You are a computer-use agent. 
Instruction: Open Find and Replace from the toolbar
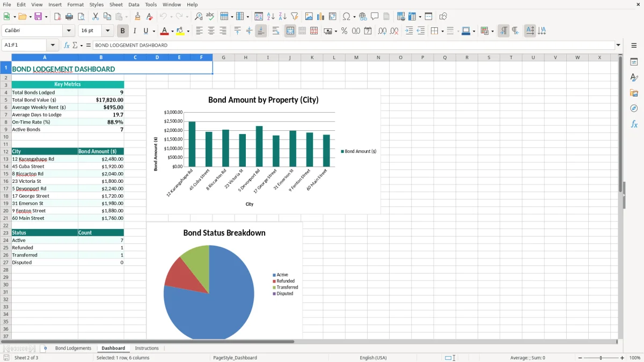[199, 17]
